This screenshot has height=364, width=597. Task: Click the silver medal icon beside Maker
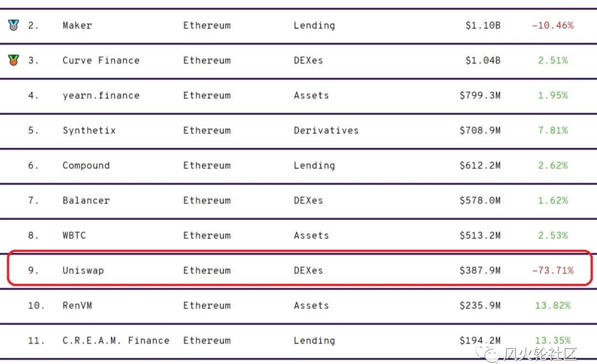coord(13,25)
